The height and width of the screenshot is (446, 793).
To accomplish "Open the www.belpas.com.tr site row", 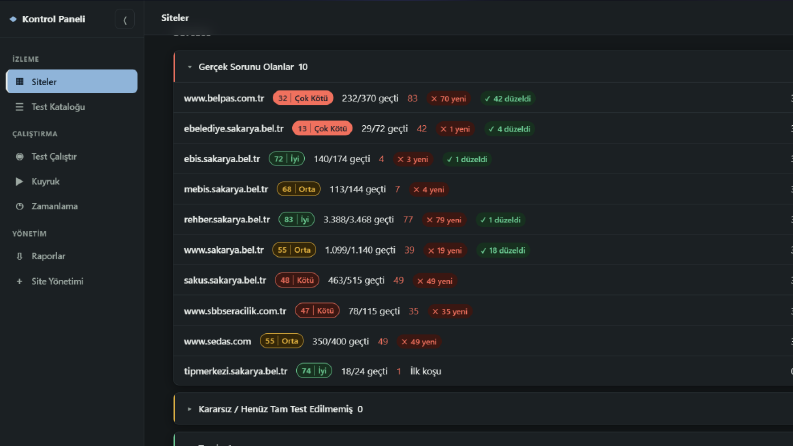I will [483, 98].
